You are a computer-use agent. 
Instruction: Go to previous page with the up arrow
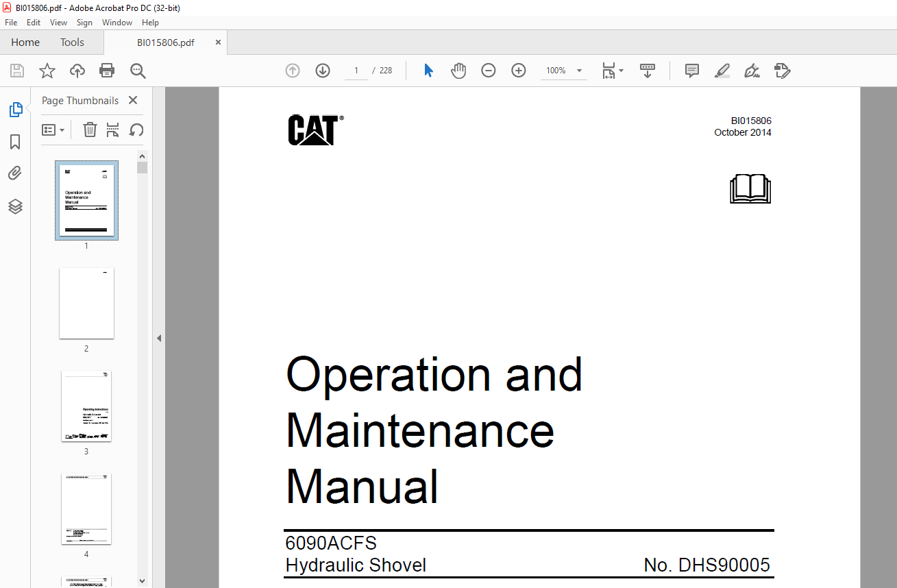click(x=293, y=71)
